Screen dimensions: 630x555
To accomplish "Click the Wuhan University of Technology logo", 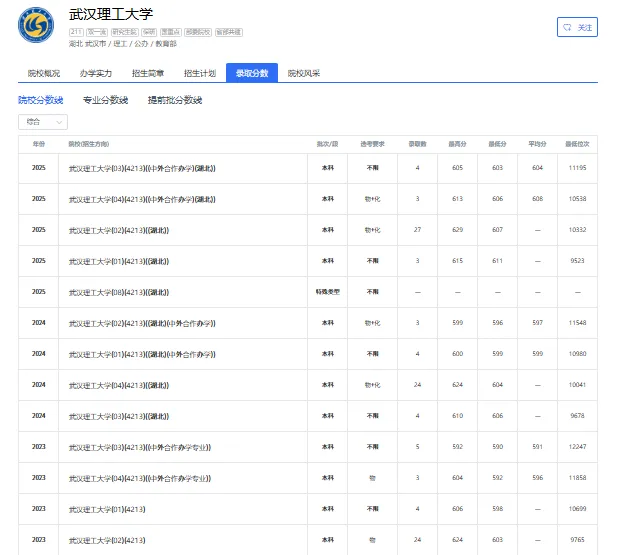I will tap(36, 25).
